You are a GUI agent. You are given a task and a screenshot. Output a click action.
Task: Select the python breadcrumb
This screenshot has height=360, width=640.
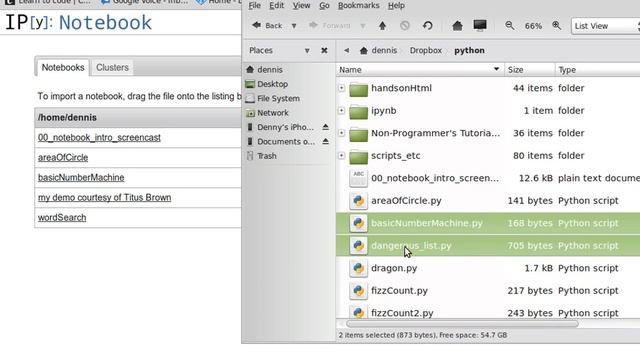pyautogui.click(x=469, y=50)
